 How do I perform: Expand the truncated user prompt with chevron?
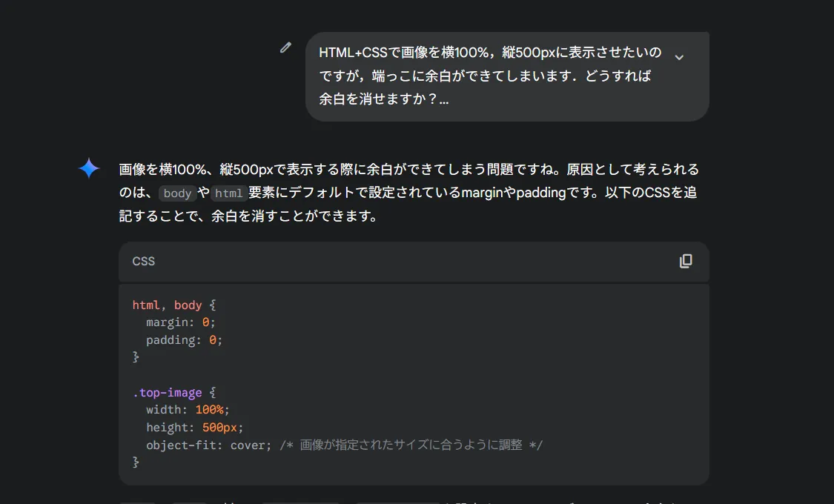coord(678,57)
